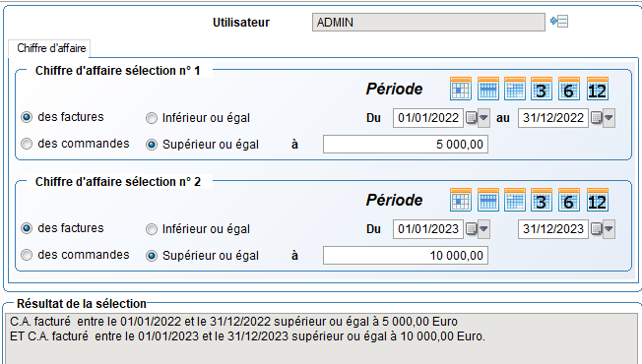Click the Utilisateur ADMIN field
Image resolution: width=642 pixels, height=364 pixels.
click(428, 22)
